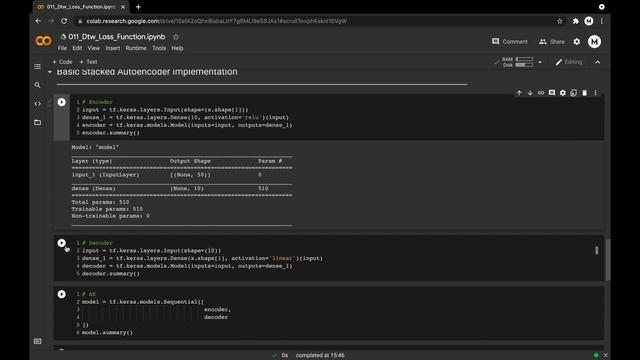Open the search sidebar panel
Image resolution: width=640 pixels, height=360 pixels.
pos(37,85)
